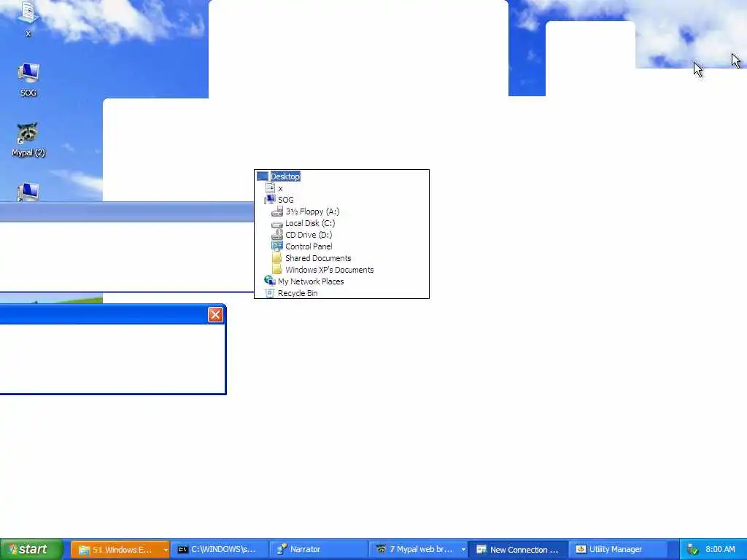Switch to the Utility Manager taskbar button
This screenshot has height=560, width=747.
coord(617,550)
